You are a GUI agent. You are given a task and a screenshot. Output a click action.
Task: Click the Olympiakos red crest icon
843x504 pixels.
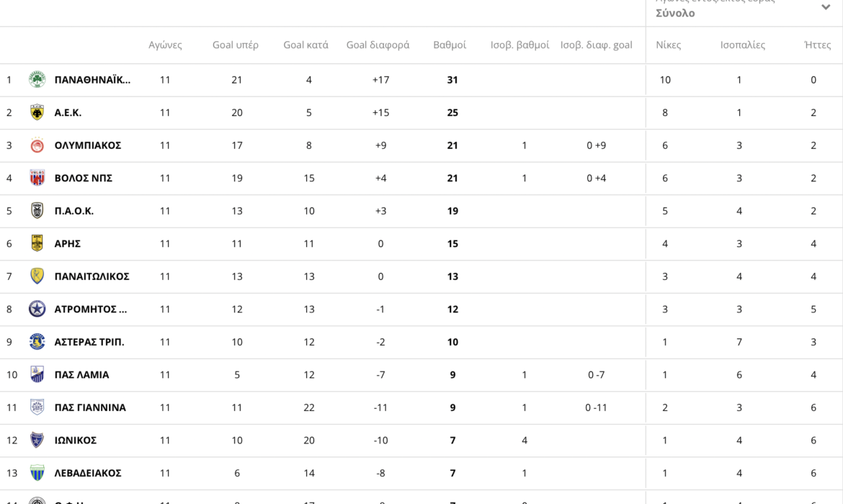pos(37,145)
